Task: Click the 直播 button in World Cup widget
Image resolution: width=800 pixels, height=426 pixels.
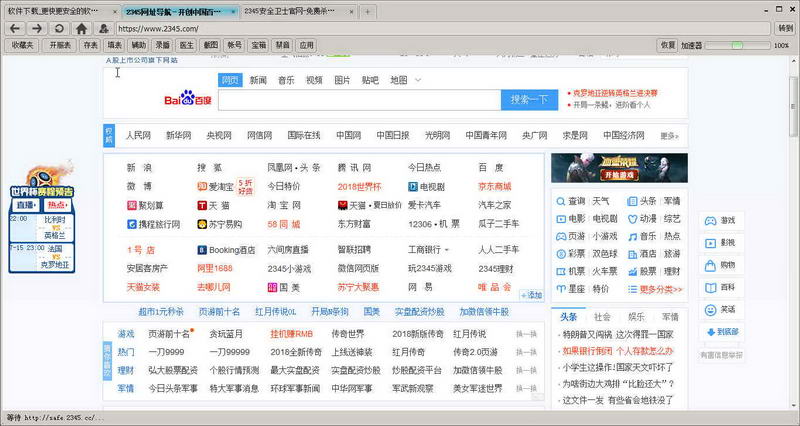Action: (x=26, y=205)
